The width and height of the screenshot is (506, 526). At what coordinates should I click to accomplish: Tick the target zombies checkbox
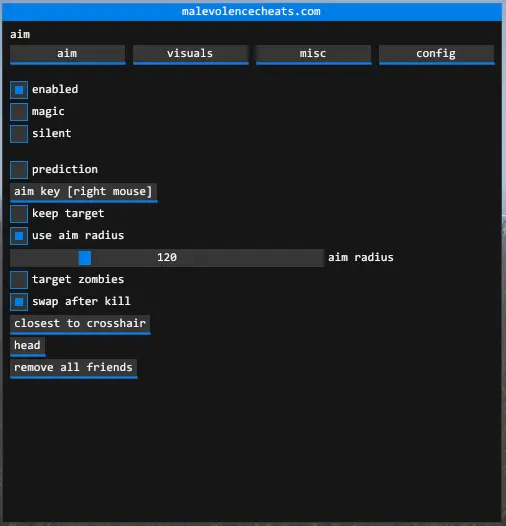pos(19,280)
